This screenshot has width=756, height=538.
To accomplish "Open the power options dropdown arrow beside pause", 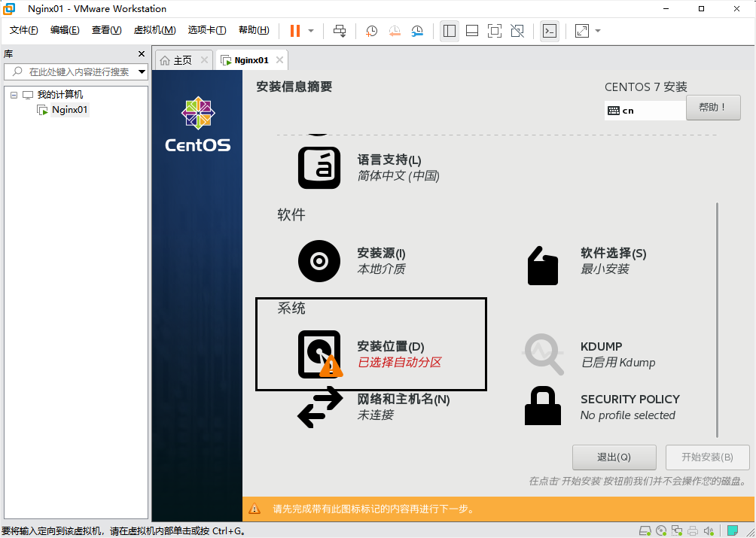I will (311, 31).
